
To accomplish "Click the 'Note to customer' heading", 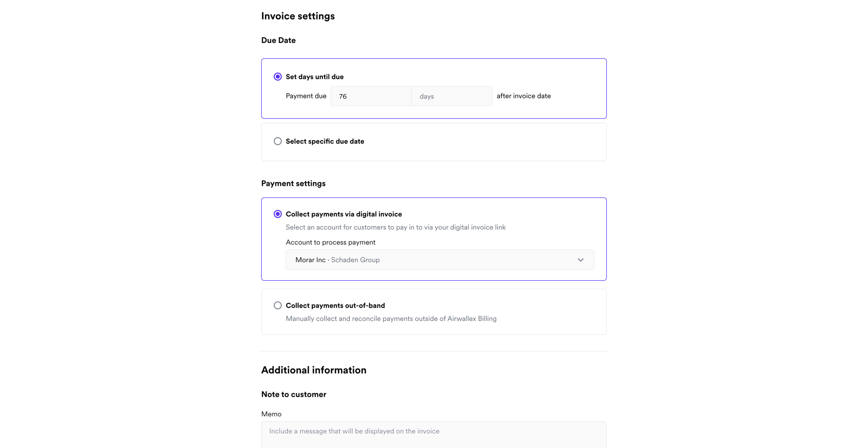I will 293,394.
